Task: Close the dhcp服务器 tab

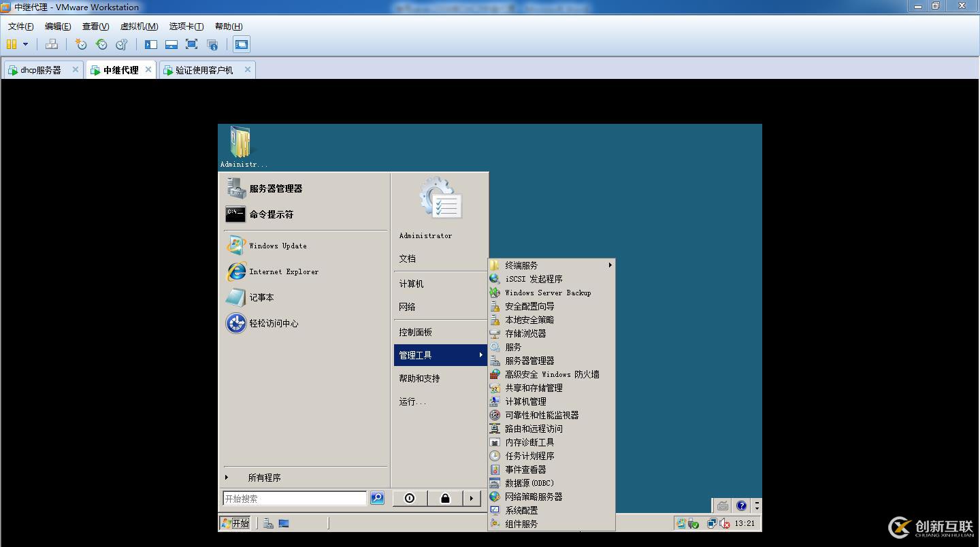Action: 76,69
